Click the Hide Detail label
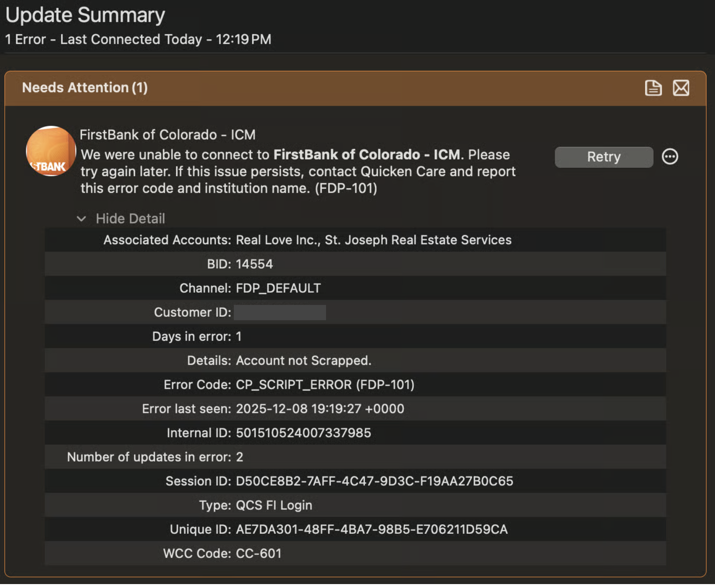This screenshot has width=715, height=588. pyautogui.click(x=130, y=218)
